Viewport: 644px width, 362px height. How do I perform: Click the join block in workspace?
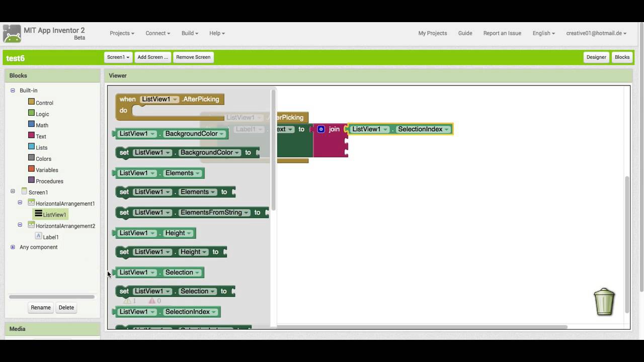pyautogui.click(x=330, y=140)
